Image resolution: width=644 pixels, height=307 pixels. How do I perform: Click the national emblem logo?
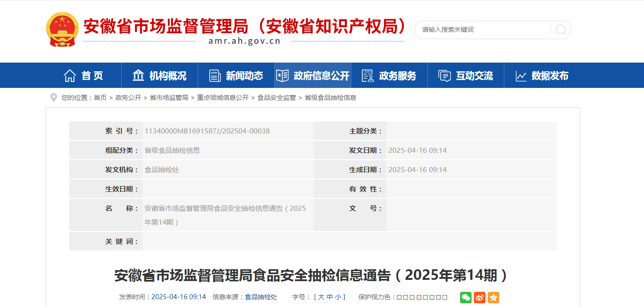coord(62,29)
